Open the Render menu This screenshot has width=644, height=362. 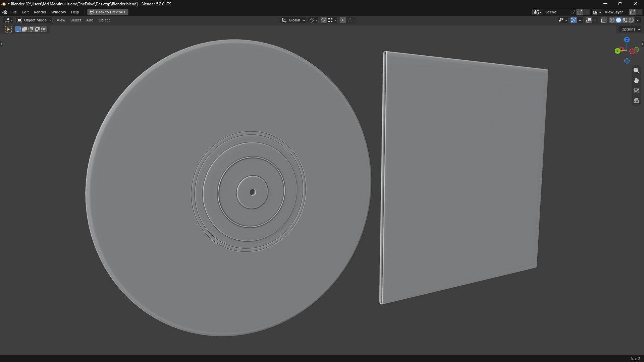pyautogui.click(x=40, y=12)
